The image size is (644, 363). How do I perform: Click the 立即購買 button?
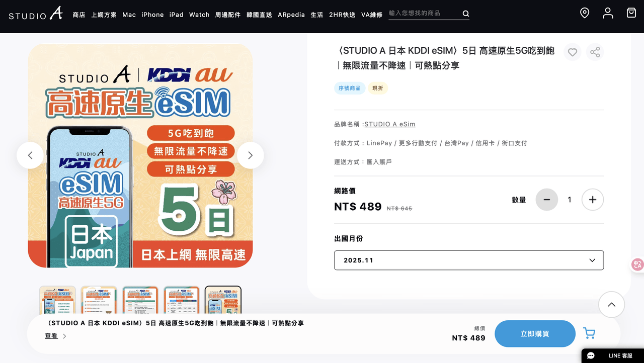[535, 334]
